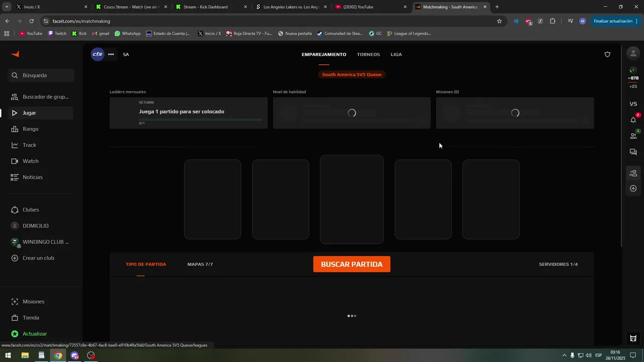The height and width of the screenshot is (362, 644).
Task: Open Discord from the taskbar
Action: [x=75, y=355]
